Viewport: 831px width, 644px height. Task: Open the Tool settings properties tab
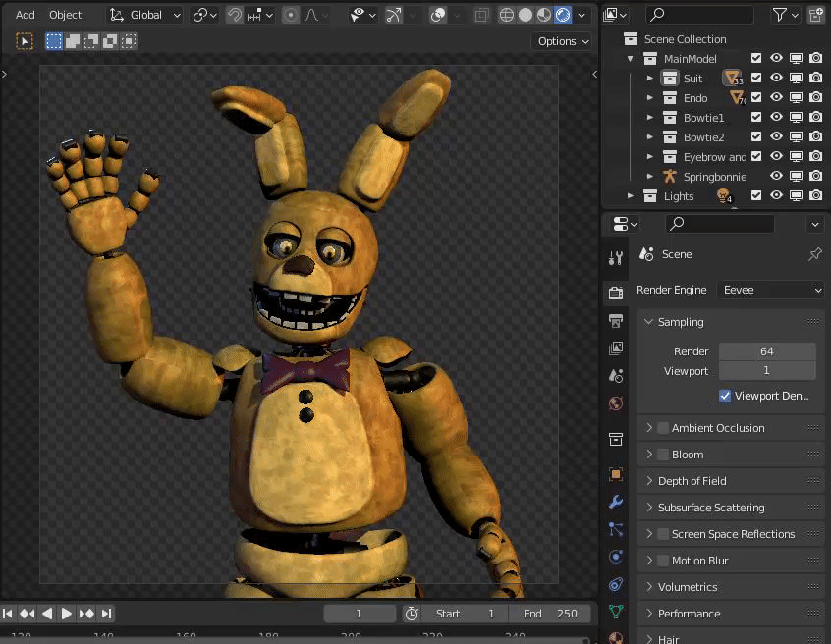616,258
